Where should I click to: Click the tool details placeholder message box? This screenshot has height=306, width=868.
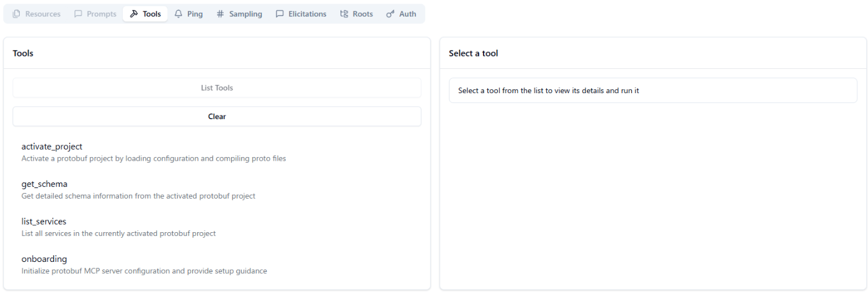[x=653, y=91]
